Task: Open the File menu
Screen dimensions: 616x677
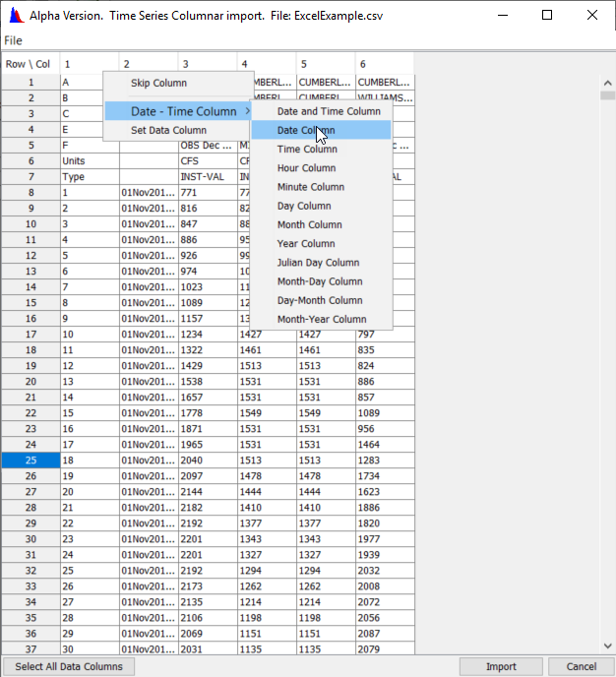Action: (13, 40)
